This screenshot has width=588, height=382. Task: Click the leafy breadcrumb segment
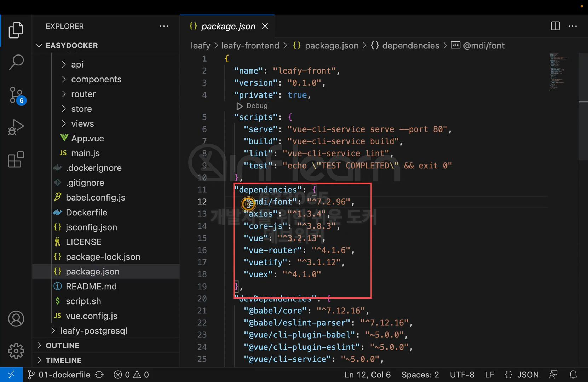200,46
